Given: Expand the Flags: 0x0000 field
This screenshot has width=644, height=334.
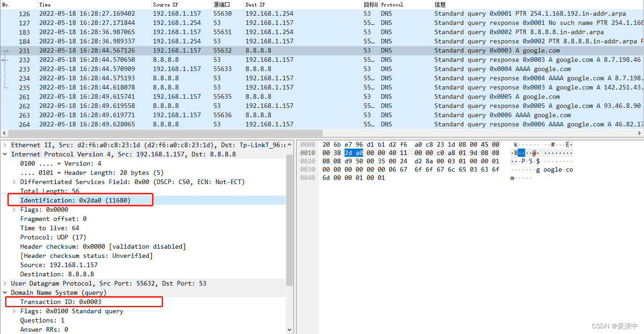Looking at the screenshot, I should 13,209.
